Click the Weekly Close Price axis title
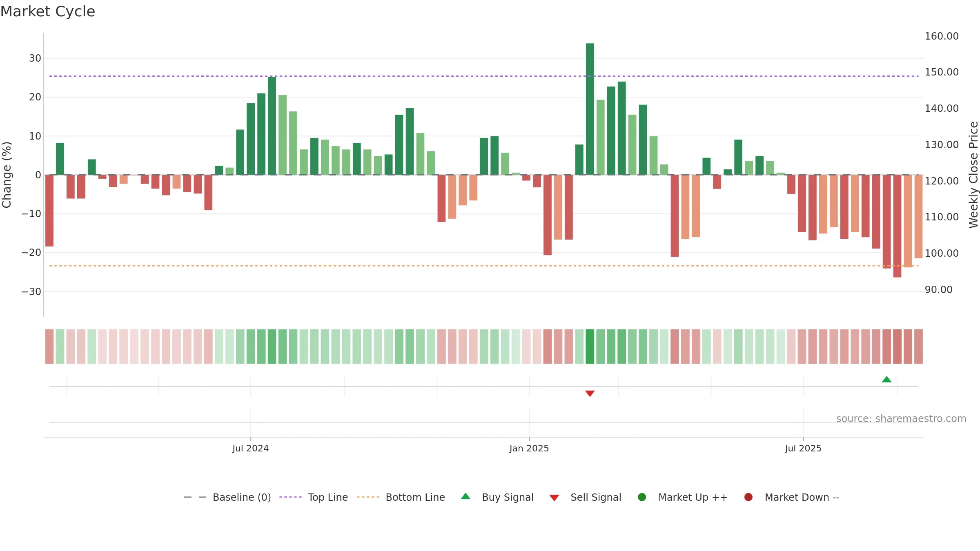 [x=973, y=175]
